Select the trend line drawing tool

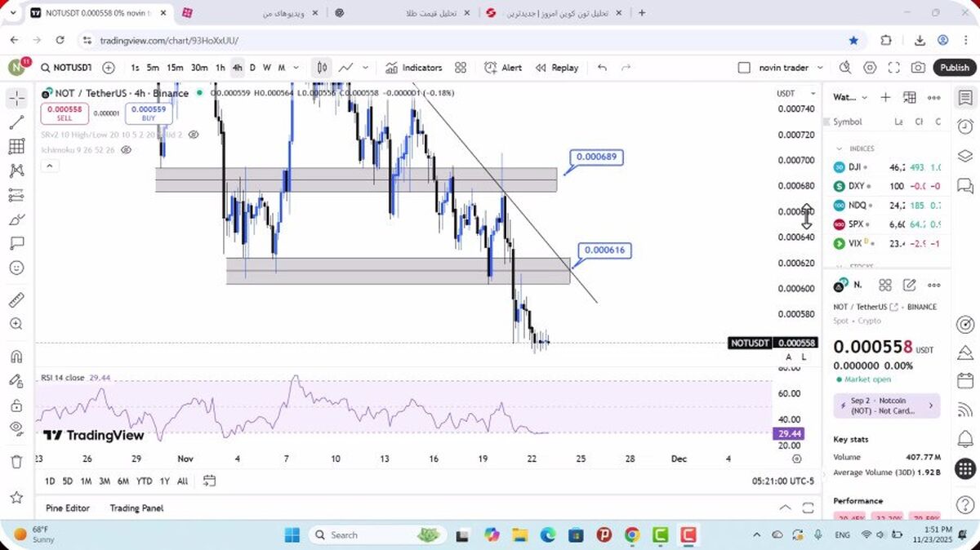[x=16, y=122]
